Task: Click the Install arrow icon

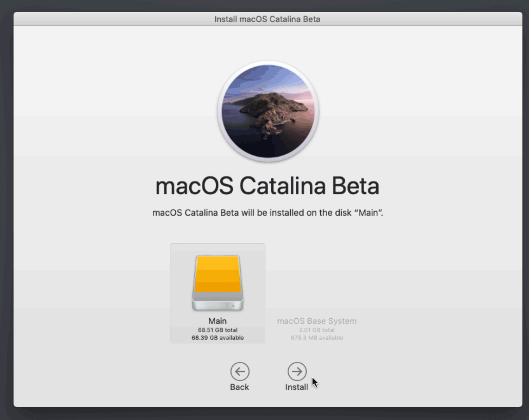Action: [297, 372]
